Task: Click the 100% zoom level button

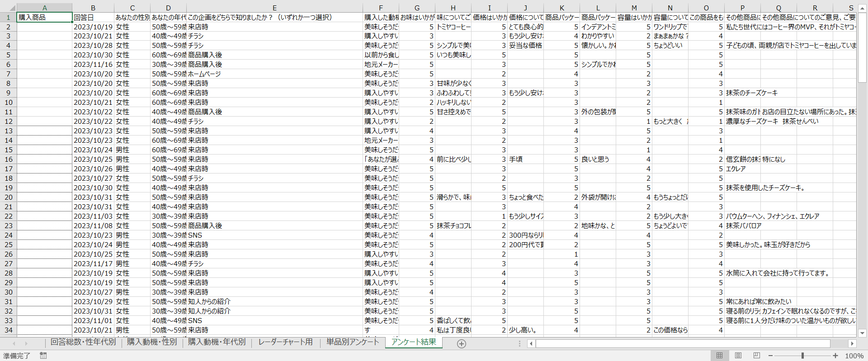Action: coord(854,356)
